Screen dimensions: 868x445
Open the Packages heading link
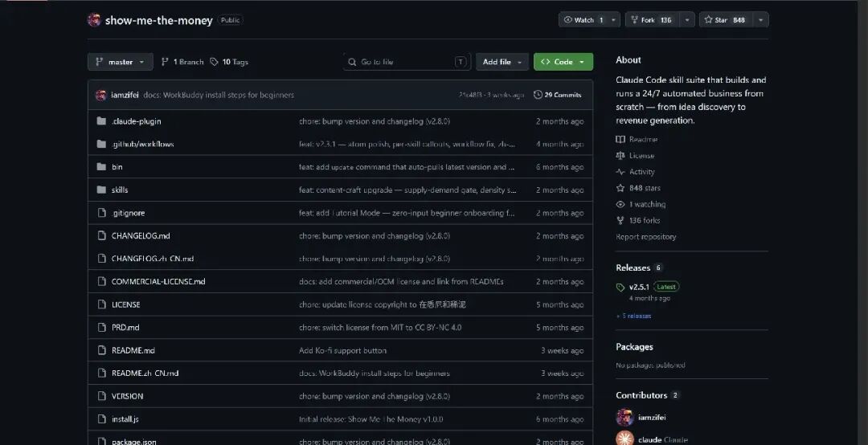point(634,347)
